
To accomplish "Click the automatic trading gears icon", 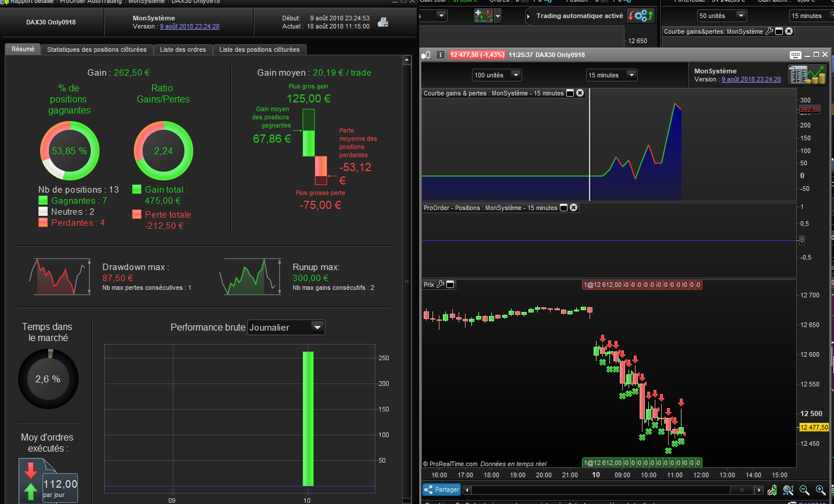I will pos(641,16).
